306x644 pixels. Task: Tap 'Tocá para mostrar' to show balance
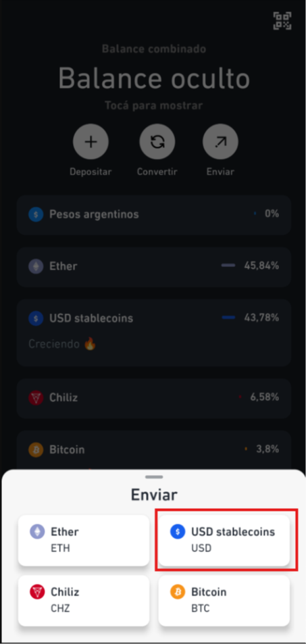tap(153, 105)
